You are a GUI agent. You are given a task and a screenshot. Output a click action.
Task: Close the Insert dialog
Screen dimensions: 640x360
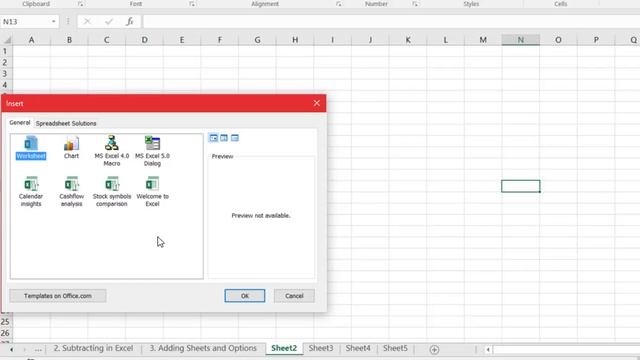click(x=317, y=103)
